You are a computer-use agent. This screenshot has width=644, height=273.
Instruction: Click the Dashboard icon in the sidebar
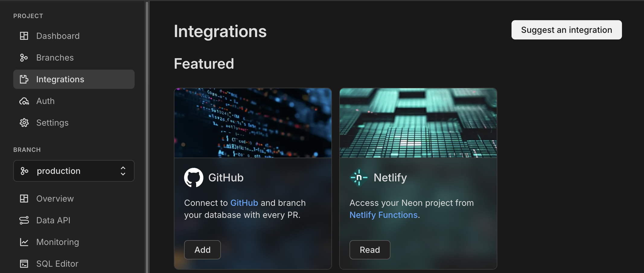tap(24, 36)
